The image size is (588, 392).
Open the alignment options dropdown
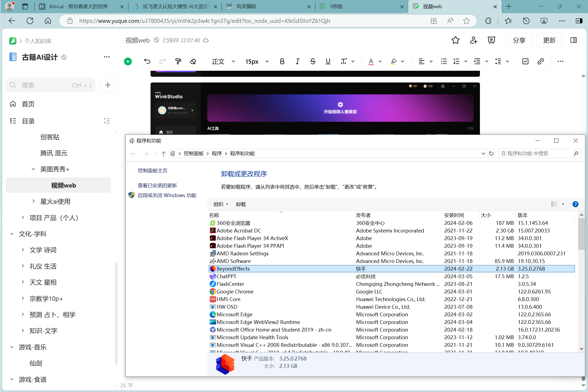(431, 62)
